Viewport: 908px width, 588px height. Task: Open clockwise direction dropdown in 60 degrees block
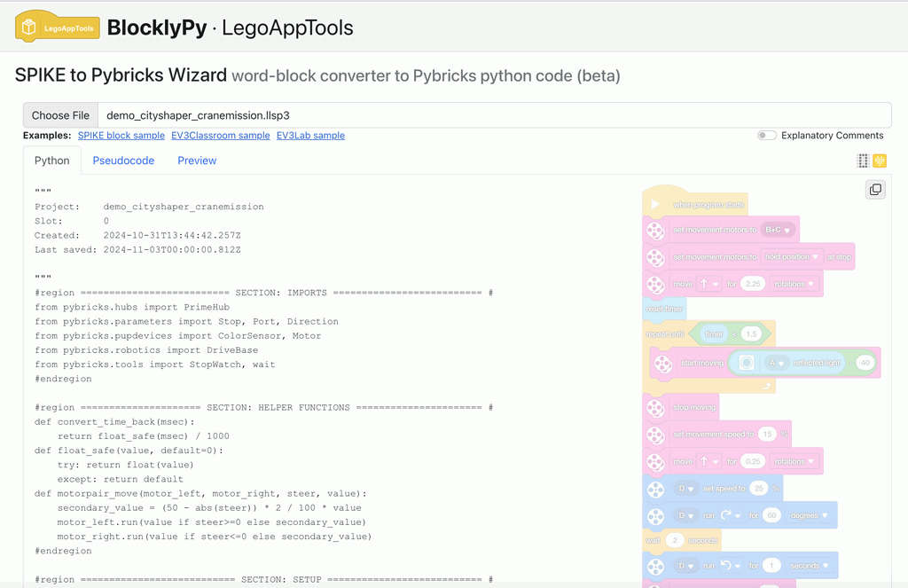pos(731,515)
